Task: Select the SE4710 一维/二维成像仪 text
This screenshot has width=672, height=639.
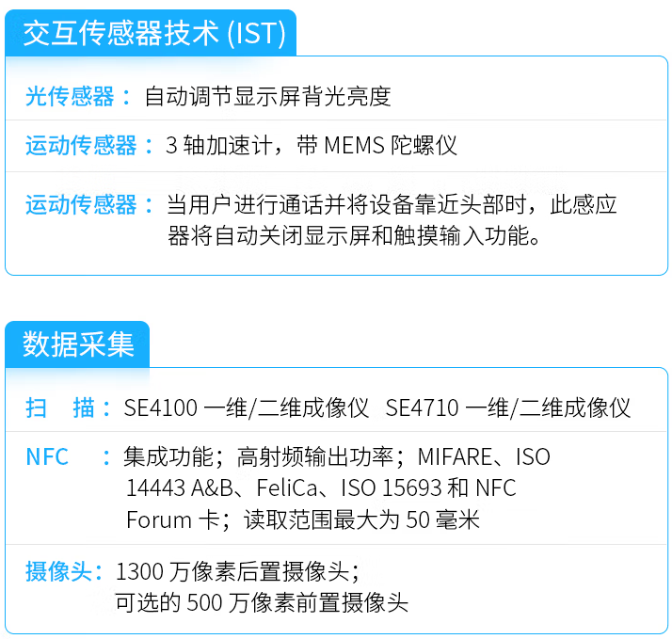Action: 508,407
